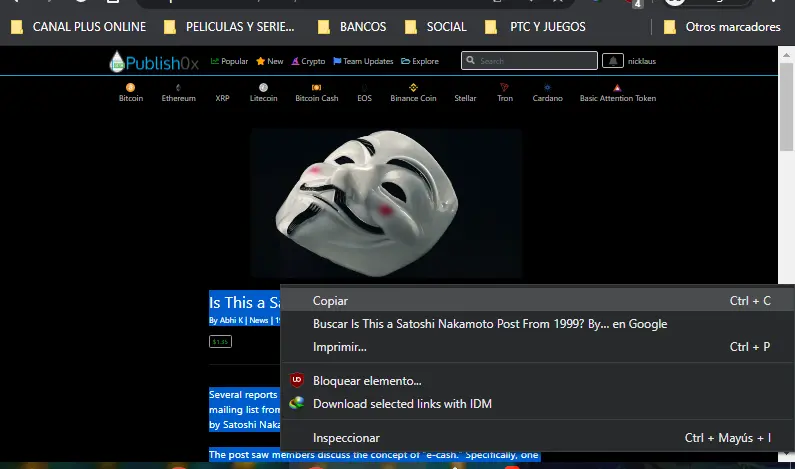The height and width of the screenshot is (469, 795).
Task: Select the Cardano coin icon
Action: point(547,88)
